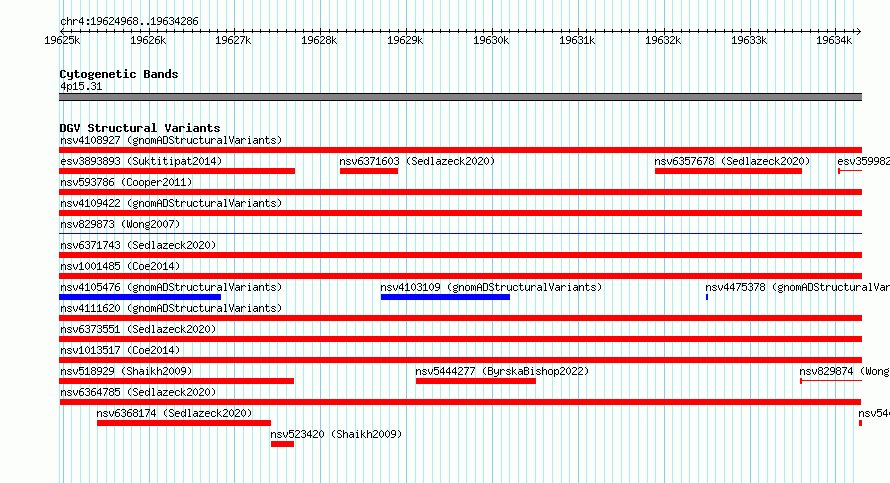Select the nsv6368174 Sedlazeck2020 label
The height and width of the screenshot is (483, 890).
[x=174, y=413]
